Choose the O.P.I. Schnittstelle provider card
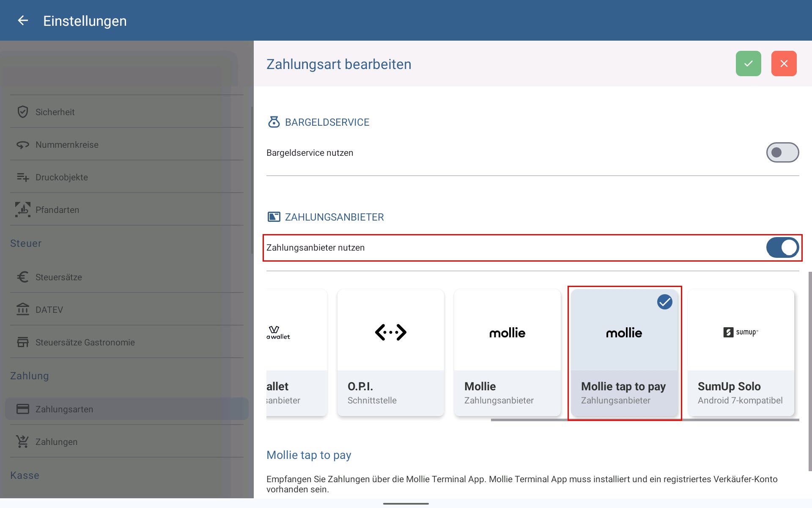 (x=391, y=352)
